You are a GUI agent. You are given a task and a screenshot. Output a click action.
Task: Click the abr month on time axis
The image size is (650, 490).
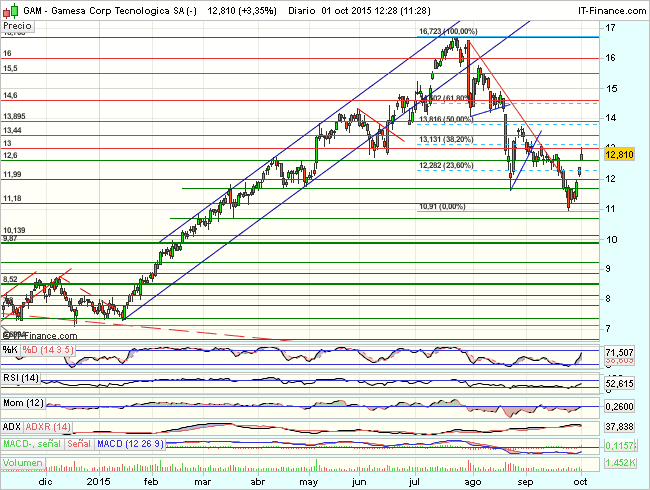[x=258, y=482]
